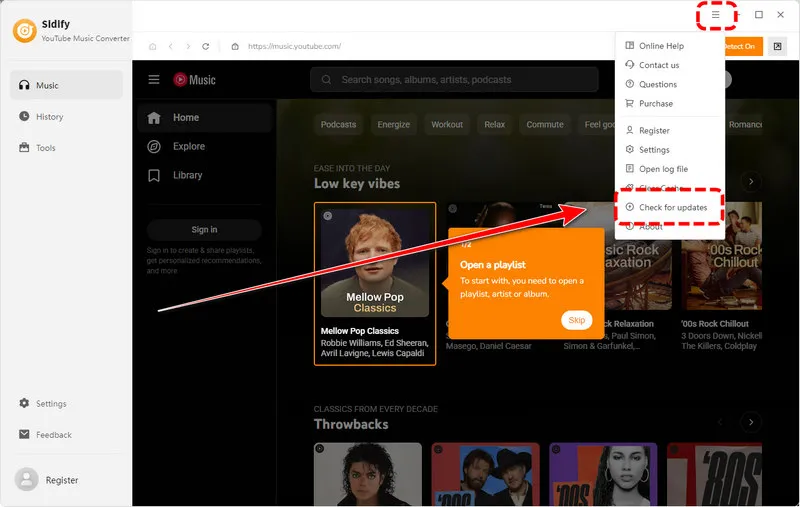
Task: Click Skip in the orange tooltip
Action: (x=577, y=320)
